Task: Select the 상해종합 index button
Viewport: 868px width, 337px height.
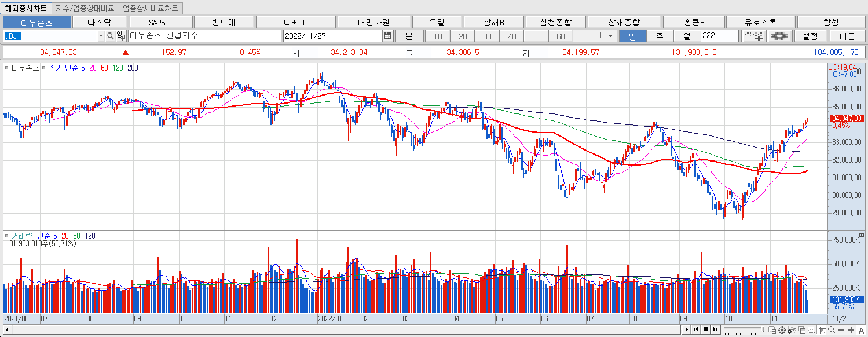Action: click(624, 23)
